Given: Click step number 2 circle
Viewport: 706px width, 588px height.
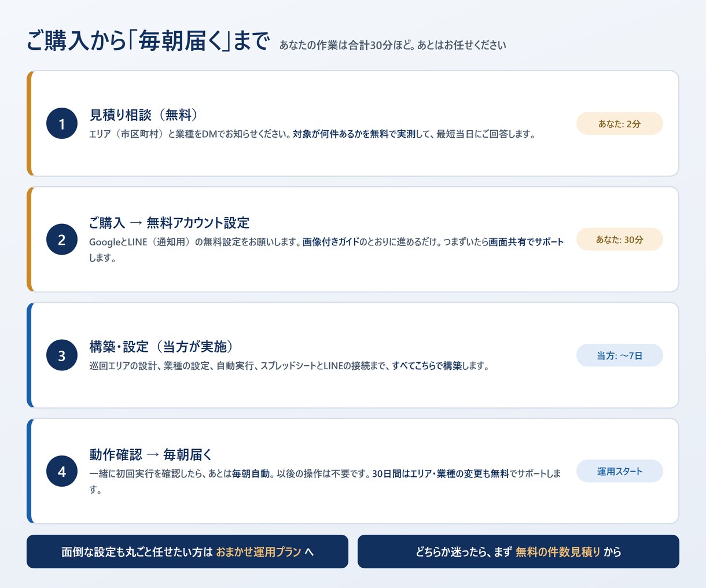Looking at the screenshot, I should coord(62,240).
